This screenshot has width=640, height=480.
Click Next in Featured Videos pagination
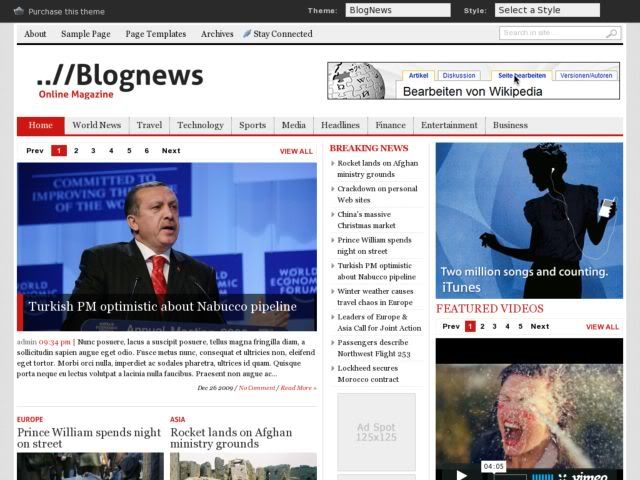[540, 327]
